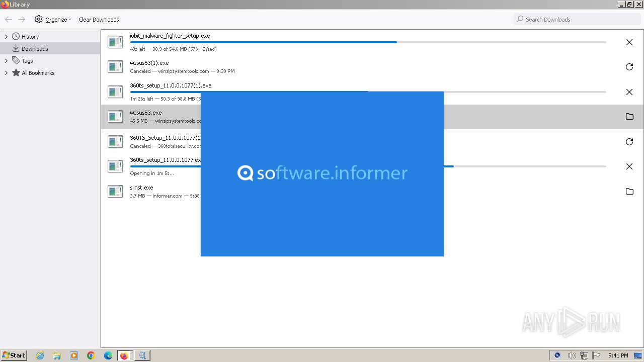This screenshot has height=362, width=644.
Task: Launch Microsoft Edge from the taskbar
Action: (108, 355)
